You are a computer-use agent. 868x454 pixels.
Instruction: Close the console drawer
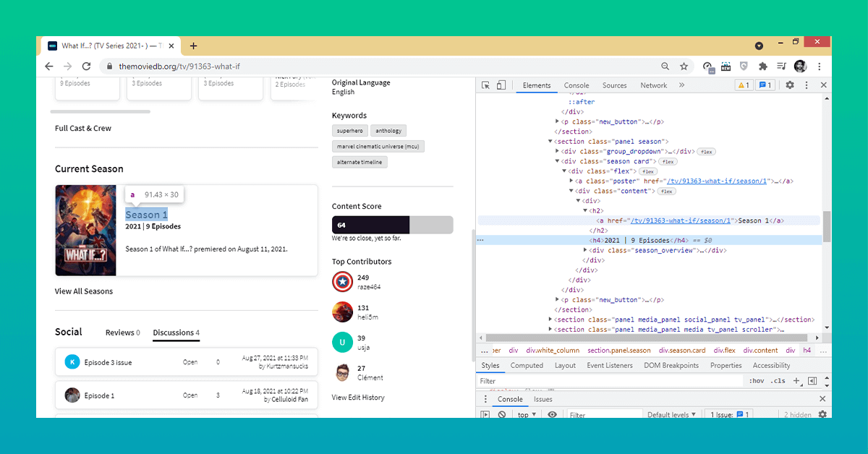pyautogui.click(x=822, y=399)
